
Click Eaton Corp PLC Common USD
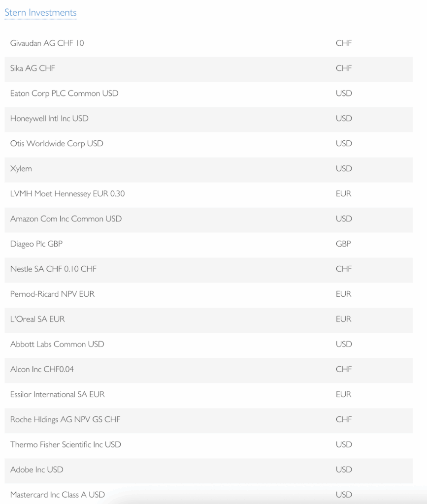click(64, 94)
